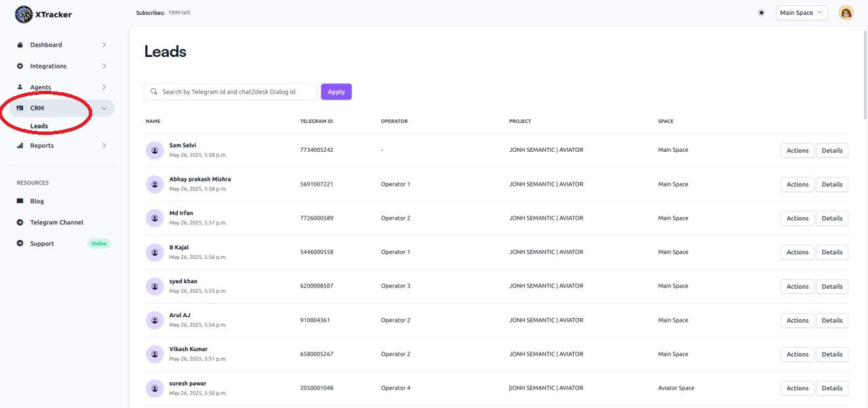Screen dimensions: 868x408
Task: Expand the Dashboard menu chevron
Action: [x=104, y=45]
